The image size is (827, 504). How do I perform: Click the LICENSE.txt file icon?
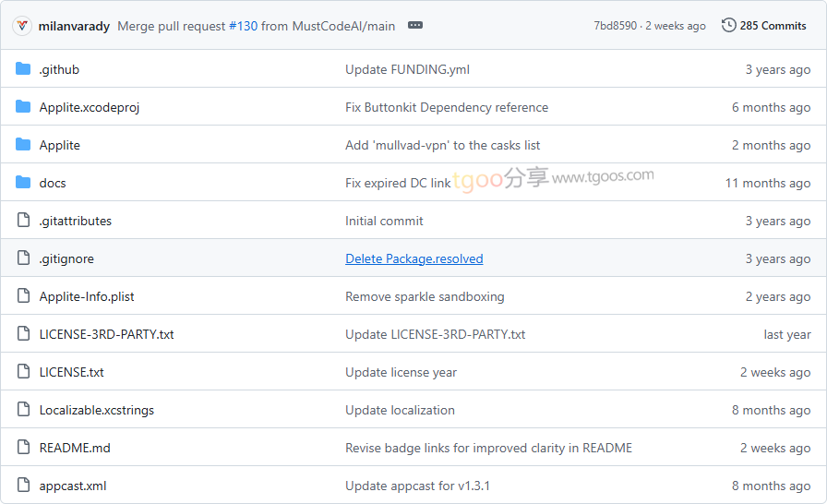pyautogui.click(x=23, y=372)
